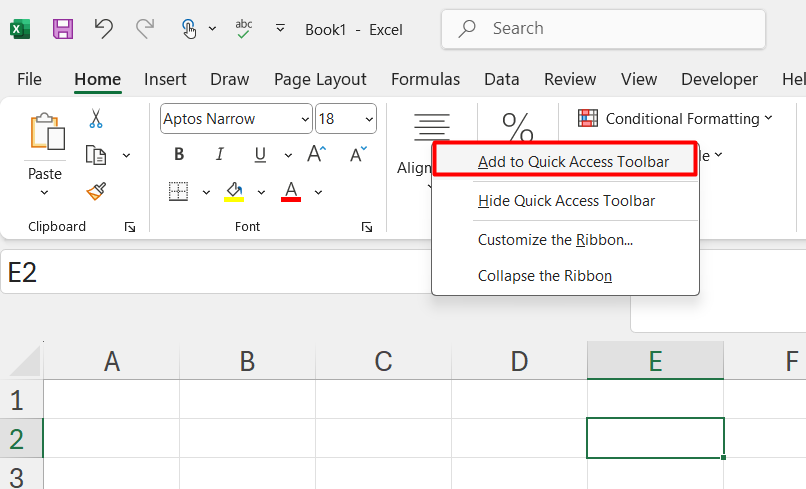The image size is (806, 489).
Task: Click the Number percent icon
Action: tap(518, 126)
